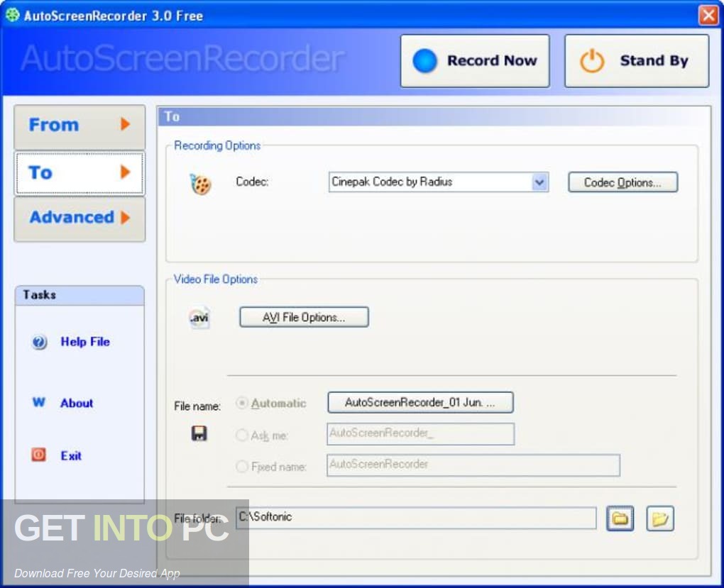The width and height of the screenshot is (724, 588).
Task: Browse for a folder with the closed folder icon
Action: [620, 518]
